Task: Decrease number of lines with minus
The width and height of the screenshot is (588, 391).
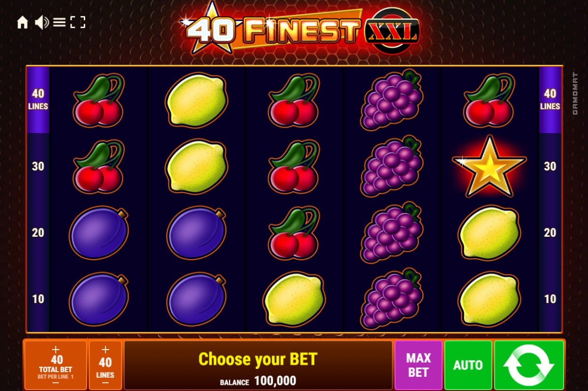Action: [105, 383]
